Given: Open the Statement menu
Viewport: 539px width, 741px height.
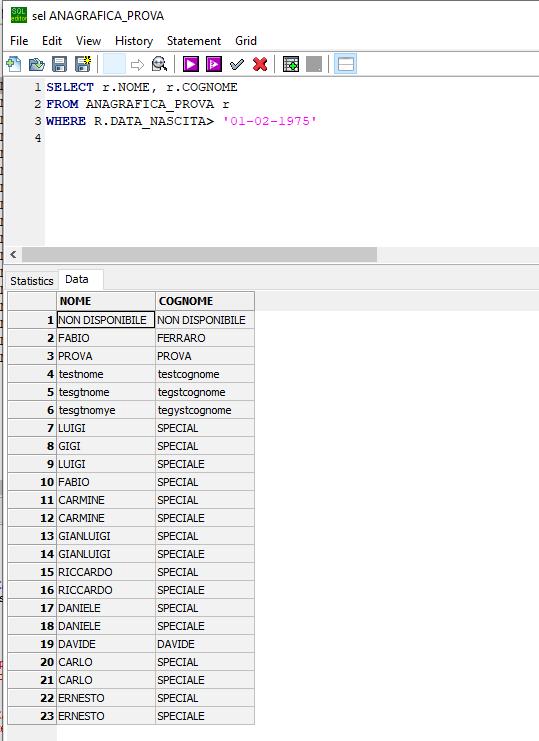Looking at the screenshot, I should pyautogui.click(x=194, y=41).
